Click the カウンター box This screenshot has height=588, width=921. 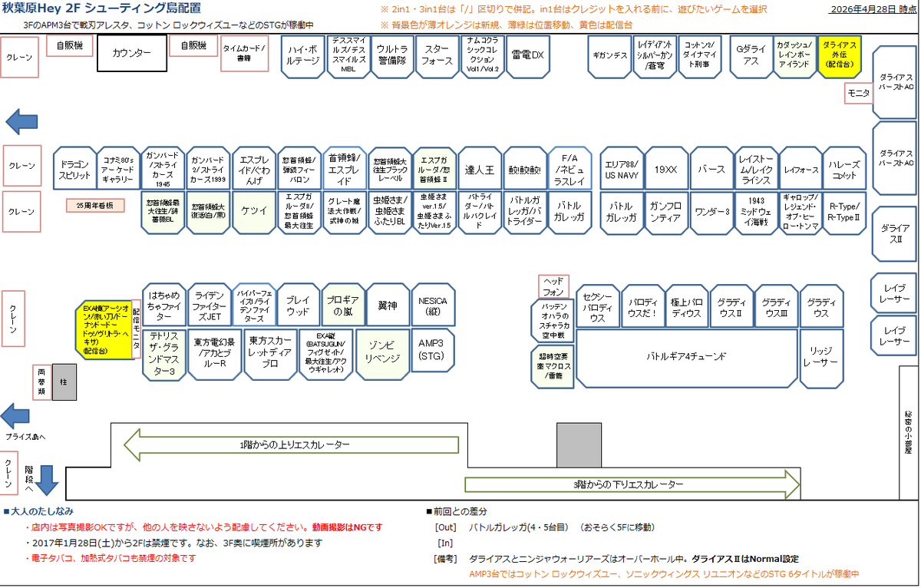click(x=131, y=54)
